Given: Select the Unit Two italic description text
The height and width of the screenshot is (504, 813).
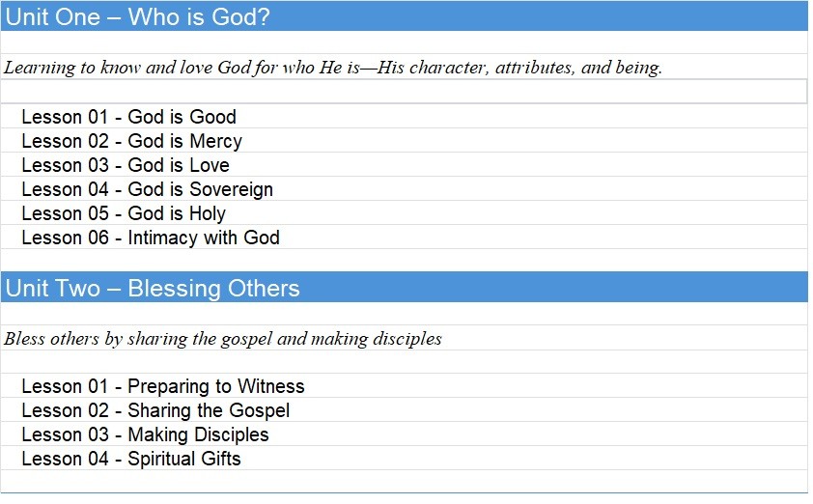Looking at the screenshot, I should (x=223, y=339).
